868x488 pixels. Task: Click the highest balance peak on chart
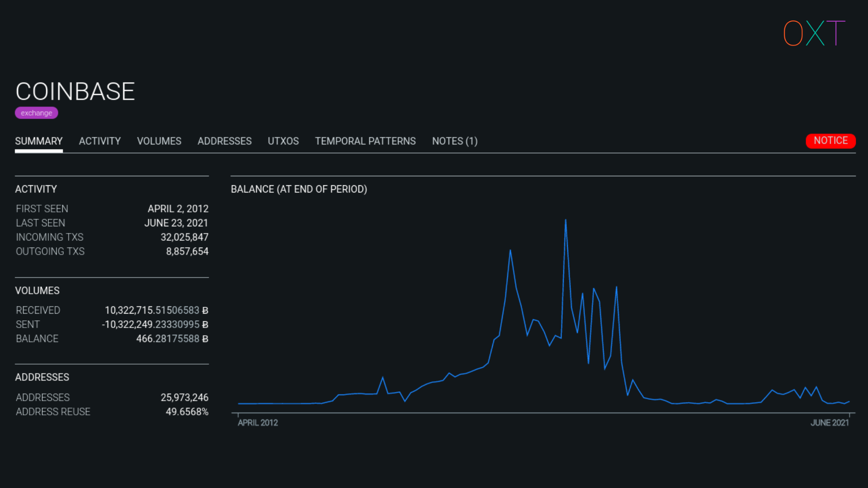pos(565,221)
